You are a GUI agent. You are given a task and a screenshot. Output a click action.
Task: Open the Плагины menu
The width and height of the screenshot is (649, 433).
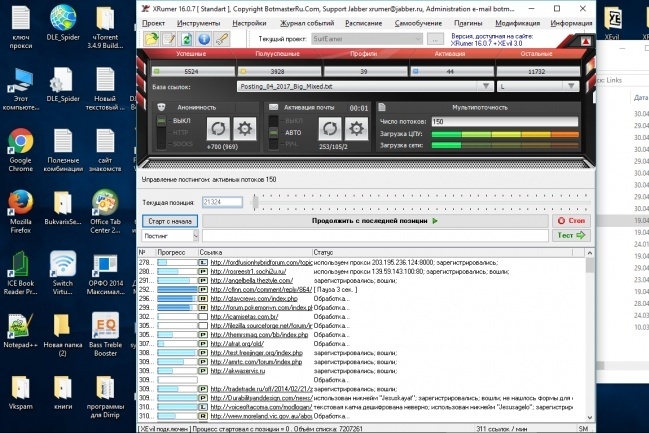coord(468,23)
